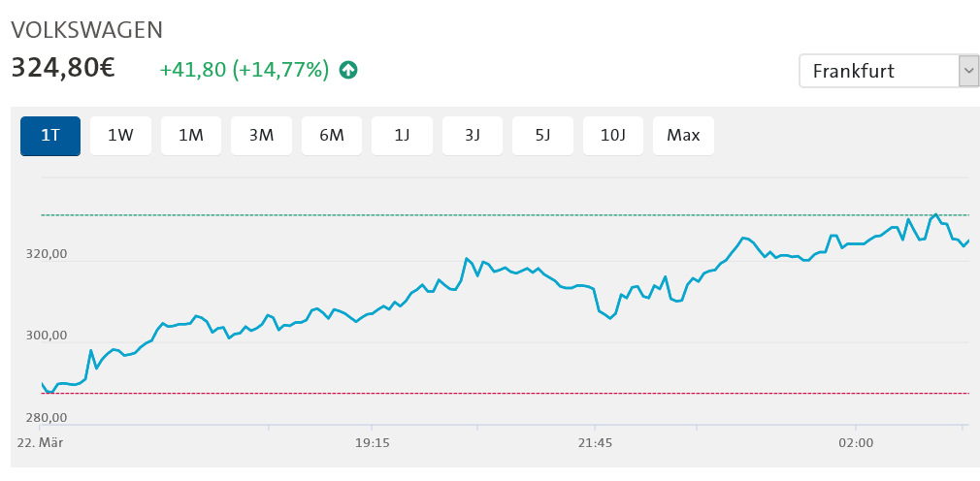The height and width of the screenshot is (481, 980).
Task: Show the 3M chart period
Action: click(x=261, y=136)
